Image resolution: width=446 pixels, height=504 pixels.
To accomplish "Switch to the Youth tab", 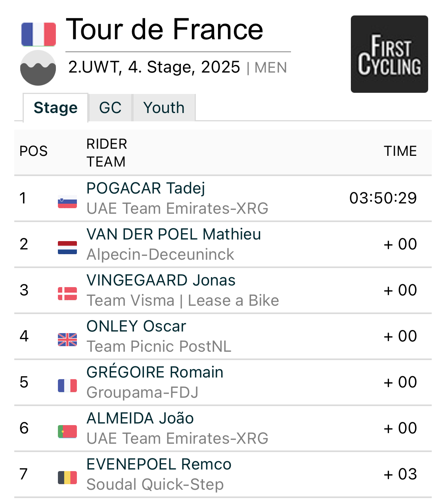I will (x=164, y=107).
